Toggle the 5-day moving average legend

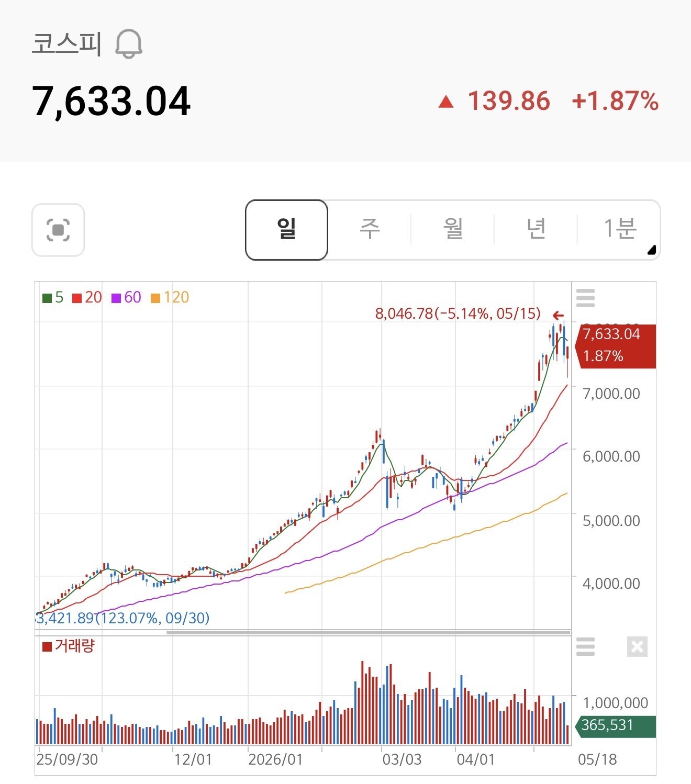click(x=53, y=298)
